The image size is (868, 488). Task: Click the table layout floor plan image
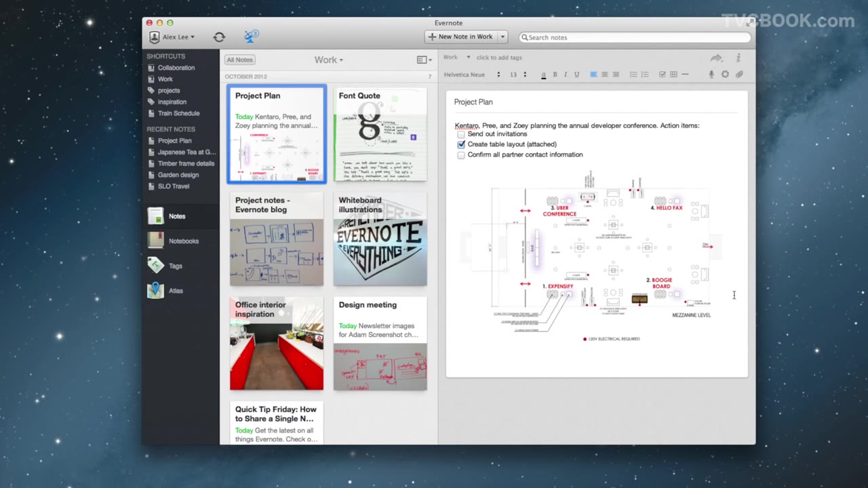click(591, 256)
